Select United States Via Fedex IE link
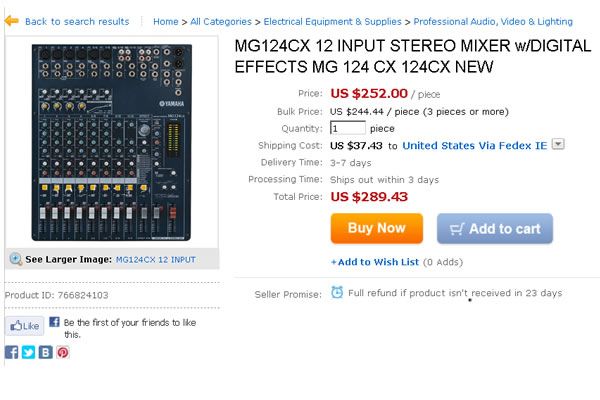 tap(474, 146)
